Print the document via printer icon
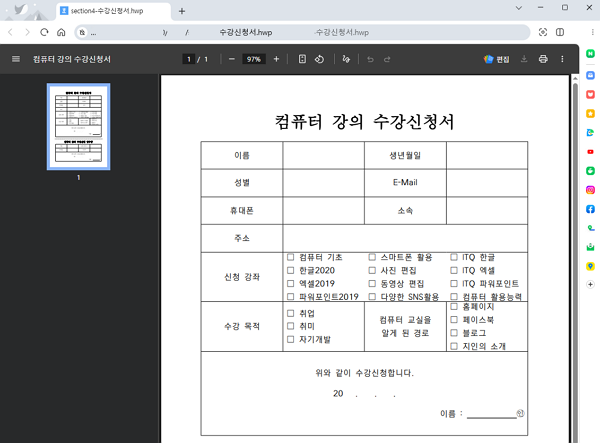The width and height of the screenshot is (600, 443). click(543, 59)
